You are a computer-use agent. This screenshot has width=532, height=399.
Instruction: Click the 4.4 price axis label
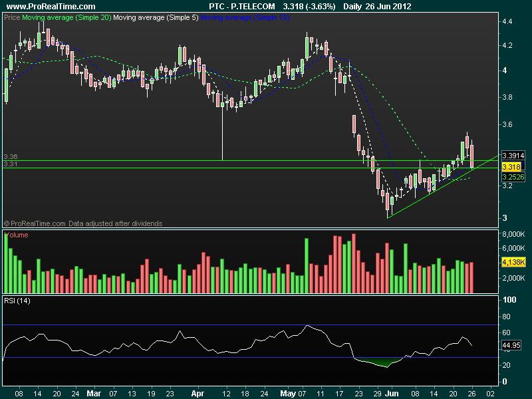(507, 21)
